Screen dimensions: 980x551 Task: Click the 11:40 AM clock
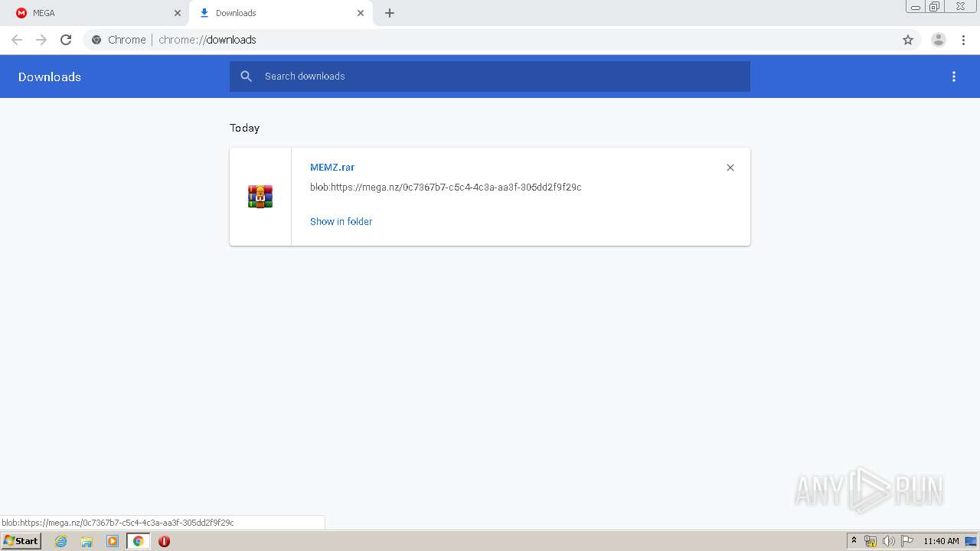point(941,541)
